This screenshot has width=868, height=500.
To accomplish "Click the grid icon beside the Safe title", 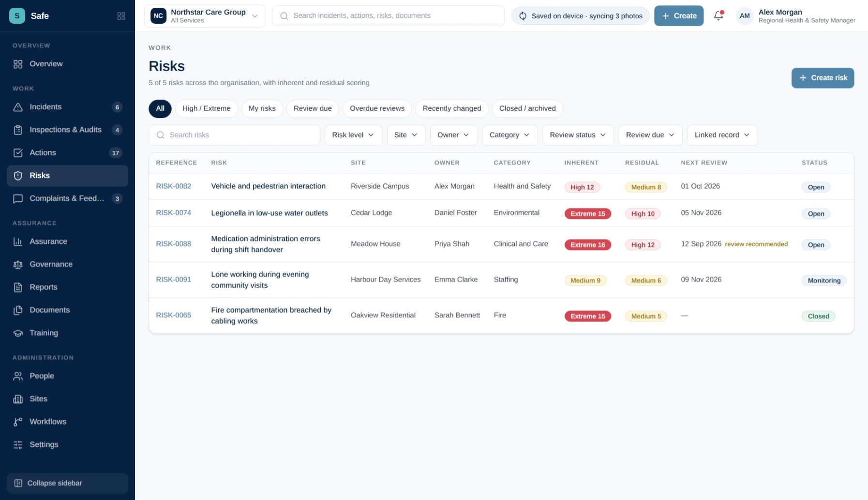I will click(x=121, y=16).
